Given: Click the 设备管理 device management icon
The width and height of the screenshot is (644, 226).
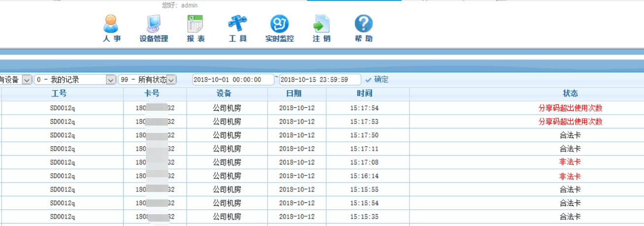Looking at the screenshot, I should click(154, 24).
